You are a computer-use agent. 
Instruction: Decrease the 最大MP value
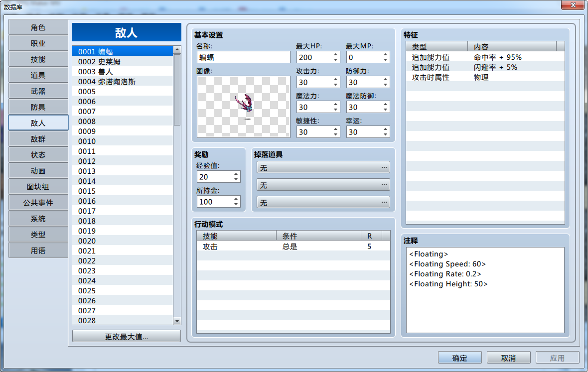point(386,60)
